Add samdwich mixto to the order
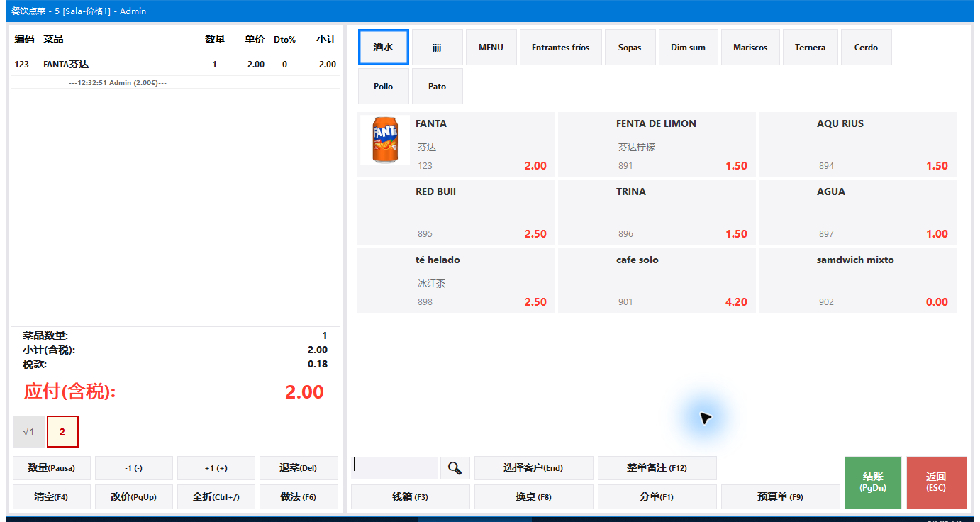This screenshot has width=980, height=522. coord(857,281)
